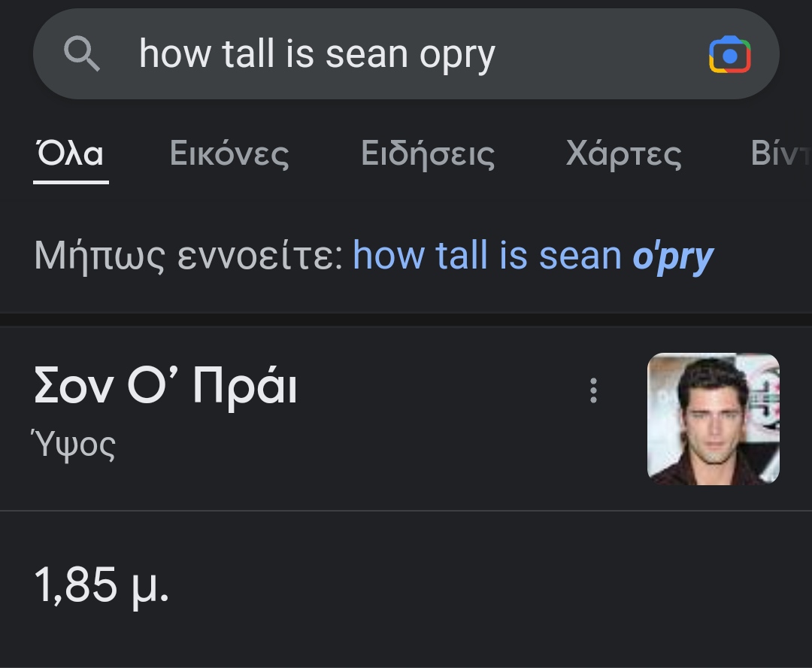Open Google Lens camera search
The image size is (812, 668).
point(729,55)
